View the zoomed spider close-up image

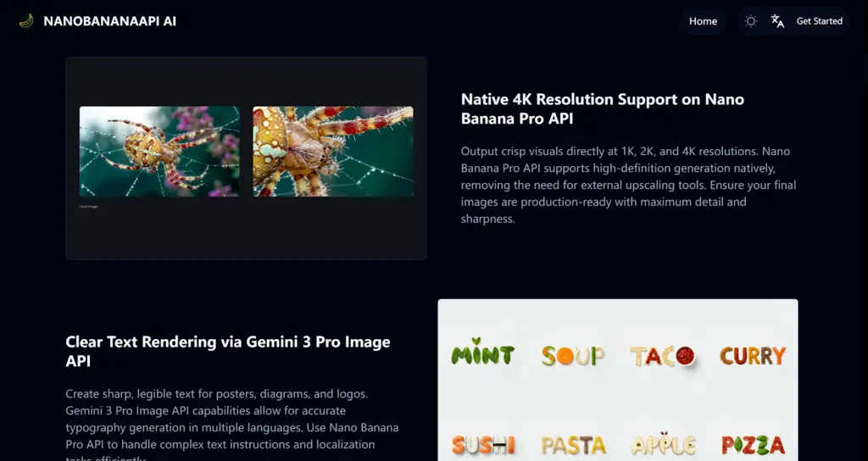(x=333, y=152)
